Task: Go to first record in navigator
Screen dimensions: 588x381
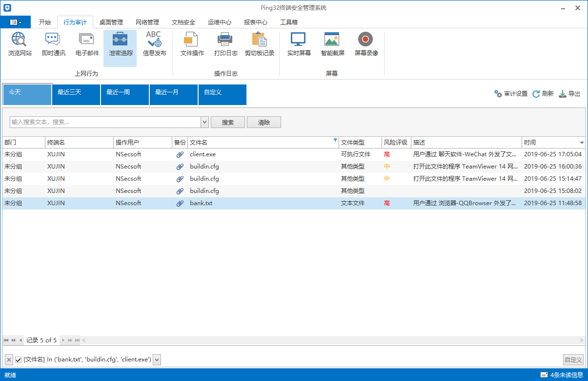Action: (x=6, y=340)
